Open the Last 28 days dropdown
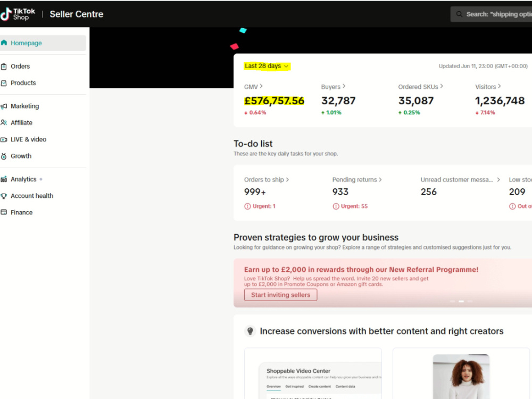Viewport: 532px width, 399px height. [x=267, y=66]
